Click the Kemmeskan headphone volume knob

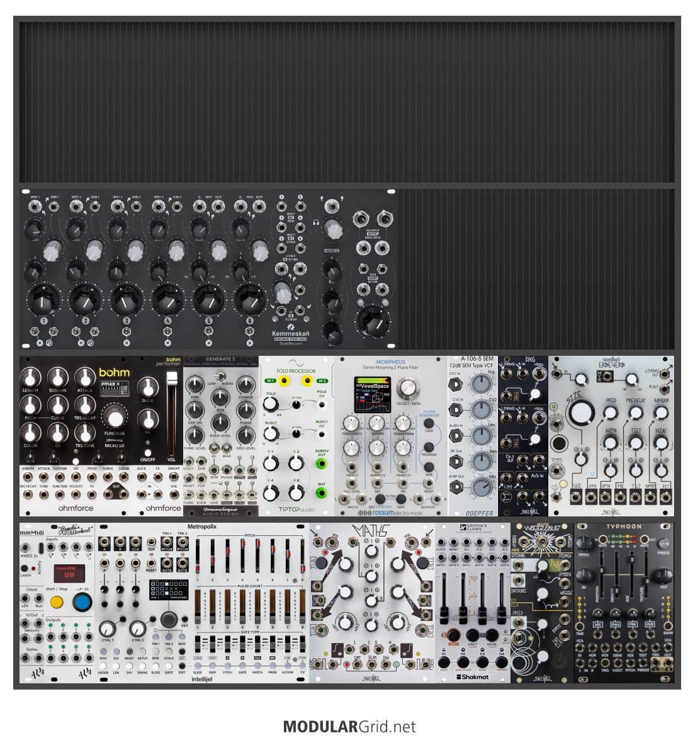click(332, 229)
